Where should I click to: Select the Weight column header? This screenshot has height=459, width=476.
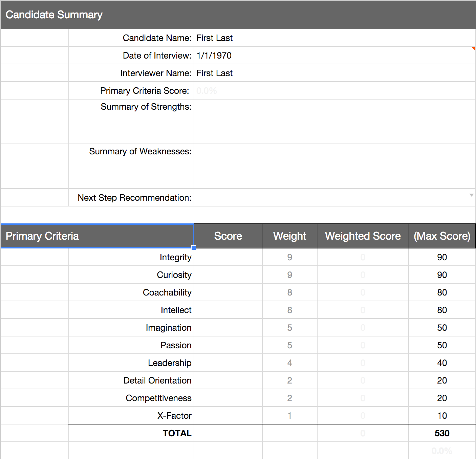(x=290, y=236)
